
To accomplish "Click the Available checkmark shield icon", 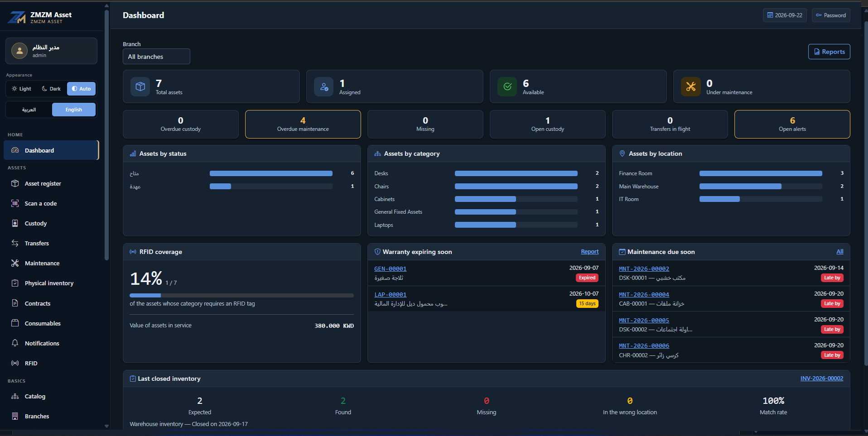I will [507, 86].
